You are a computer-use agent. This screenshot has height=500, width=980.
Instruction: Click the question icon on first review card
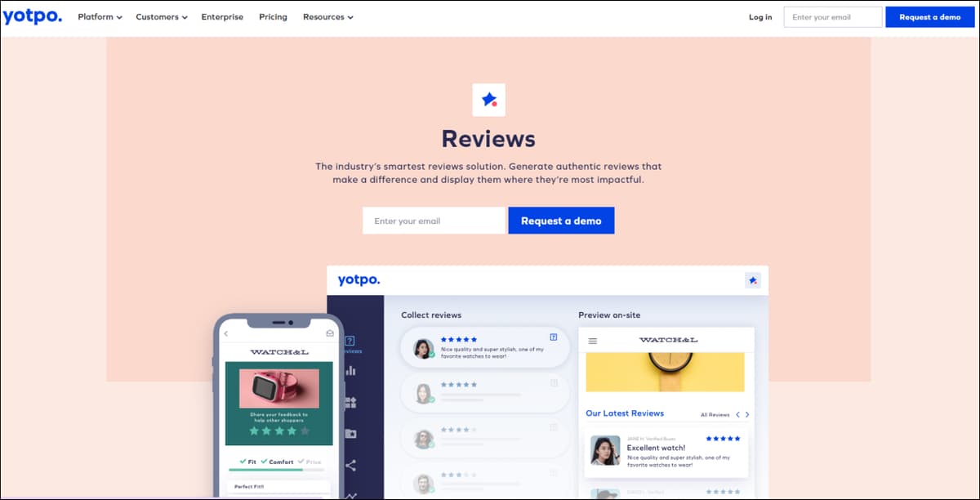554,337
